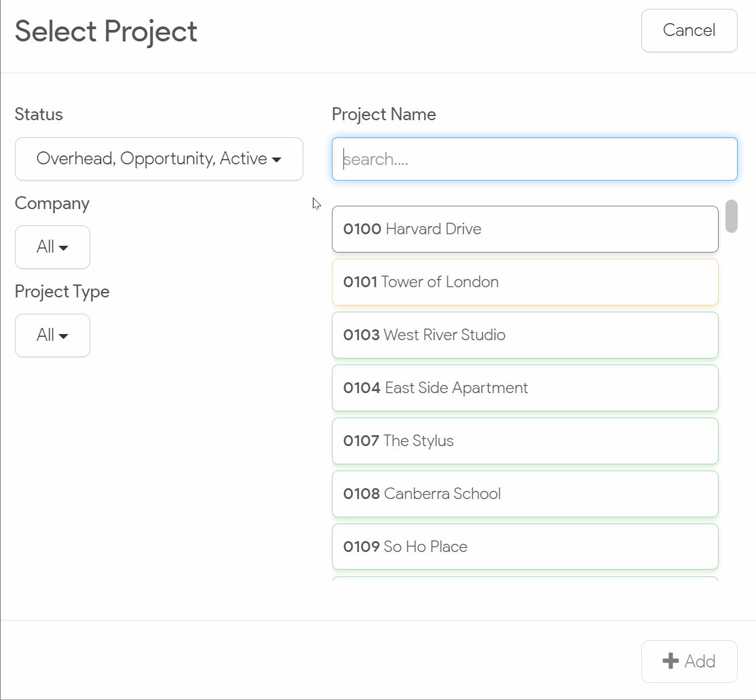Pick project 0103 West River Studio
Viewport: 756px width, 700px height.
(525, 335)
